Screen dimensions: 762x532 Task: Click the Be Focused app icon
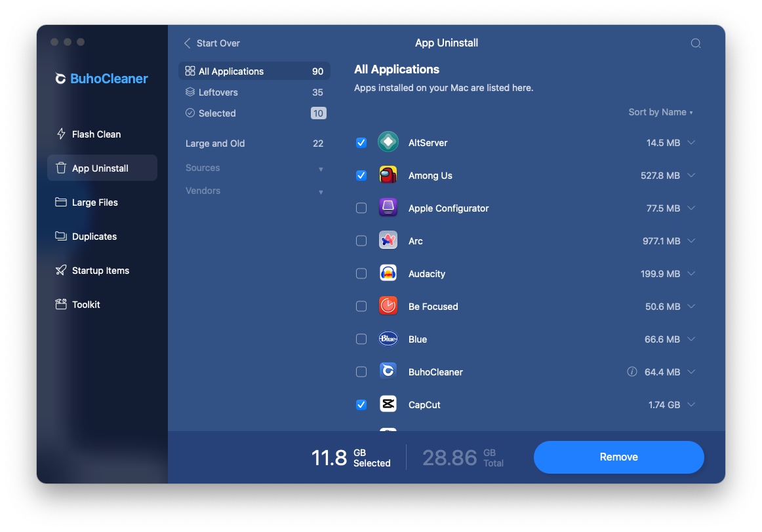tap(388, 306)
